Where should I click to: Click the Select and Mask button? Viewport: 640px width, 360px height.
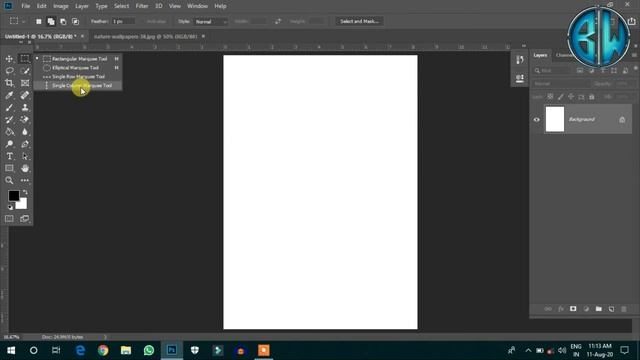pyautogui.click(x=359, y=21)
